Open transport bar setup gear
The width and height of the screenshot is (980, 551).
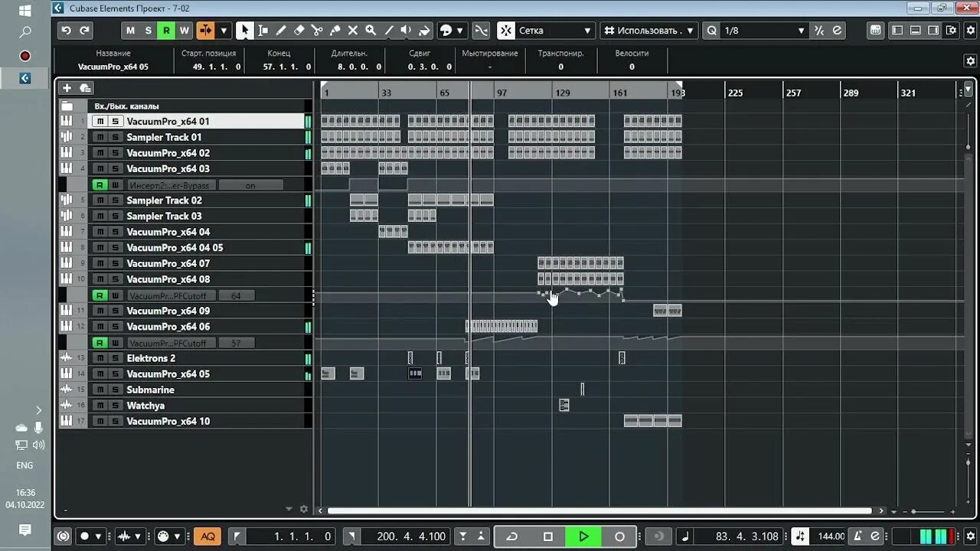pyautogui.click(x=969, y=536)
